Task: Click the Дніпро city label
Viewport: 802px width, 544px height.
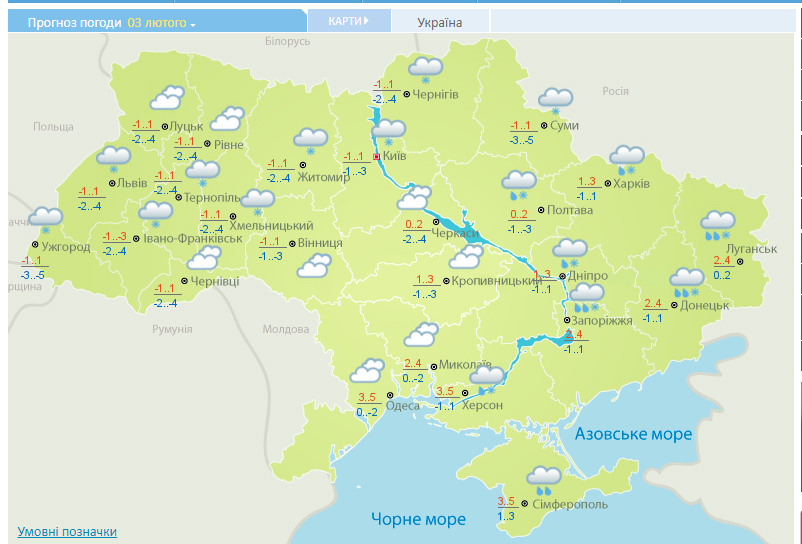Action: pos(588,276)
